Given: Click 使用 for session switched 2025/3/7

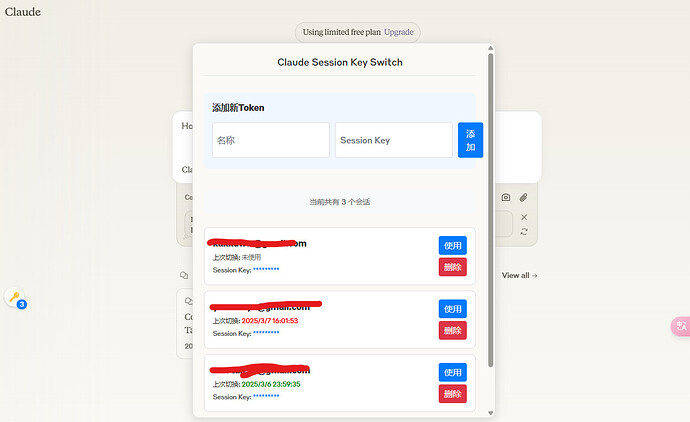Looking at the screenshot, I should (452, 309).
